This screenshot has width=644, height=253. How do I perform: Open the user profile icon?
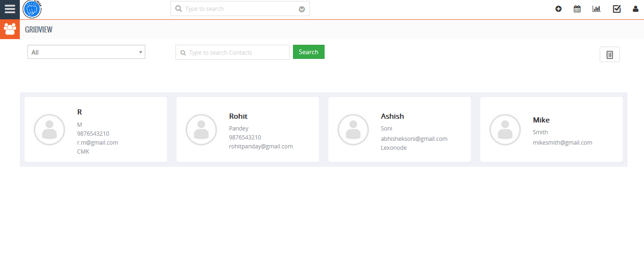pos(636,8)
